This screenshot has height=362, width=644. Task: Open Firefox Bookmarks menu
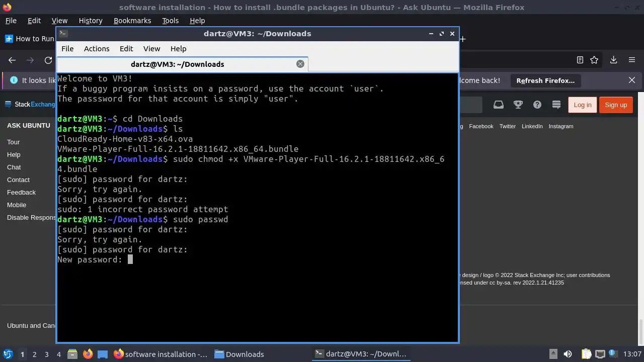tap(132, 21)
